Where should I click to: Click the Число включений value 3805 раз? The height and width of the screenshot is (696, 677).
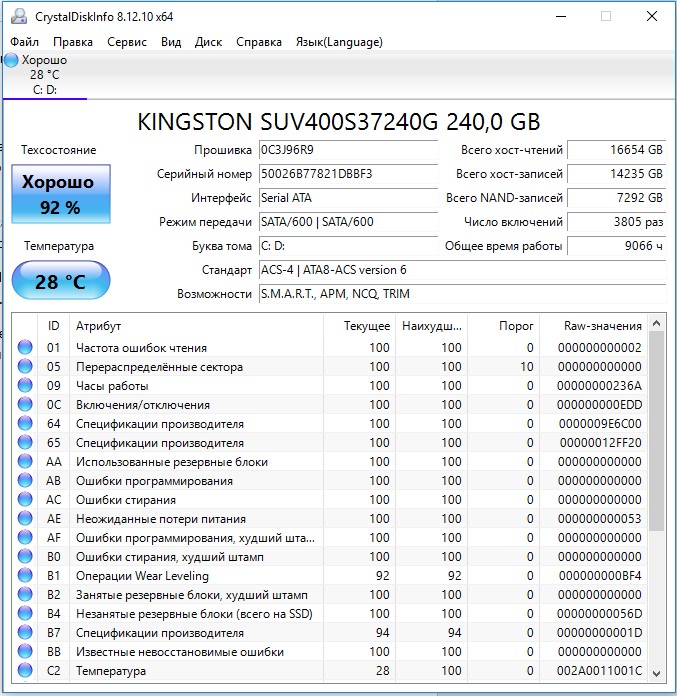click(x=617, y=222)
